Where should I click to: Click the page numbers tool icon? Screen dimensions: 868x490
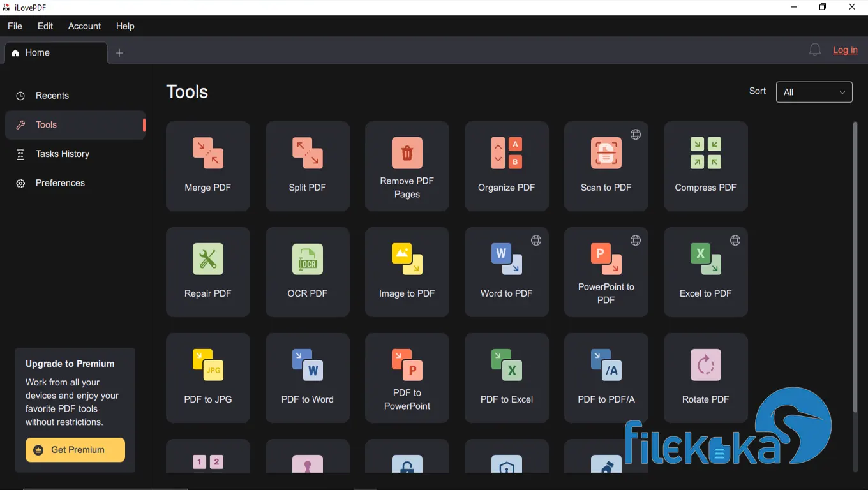pyautogui.click(x=208, y=462)
